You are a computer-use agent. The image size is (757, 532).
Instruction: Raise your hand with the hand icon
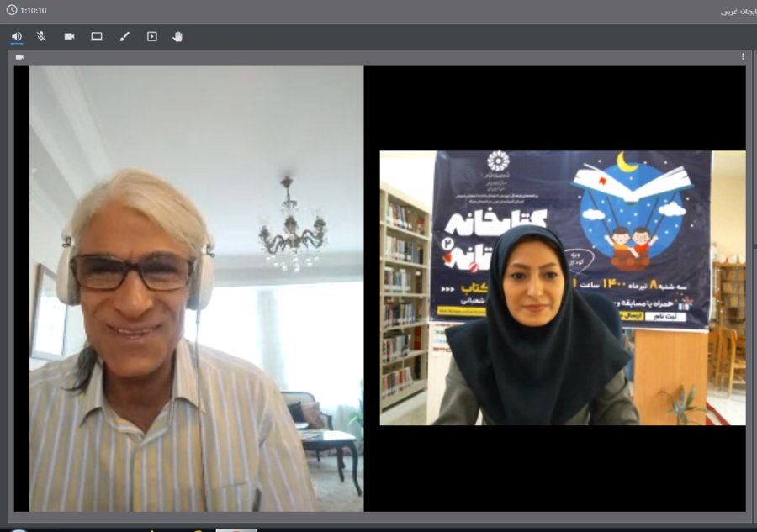pyautogui.click(x=177, y=36)
